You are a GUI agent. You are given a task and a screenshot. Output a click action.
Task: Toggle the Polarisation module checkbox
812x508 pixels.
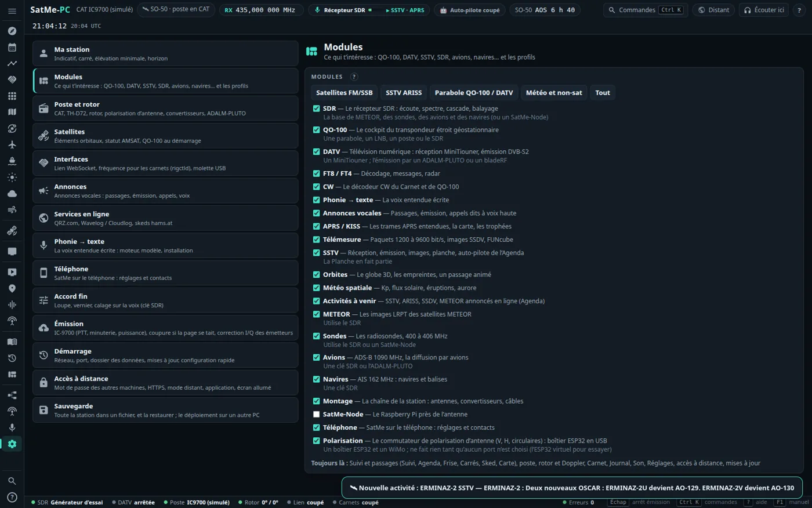pos(316,441)
